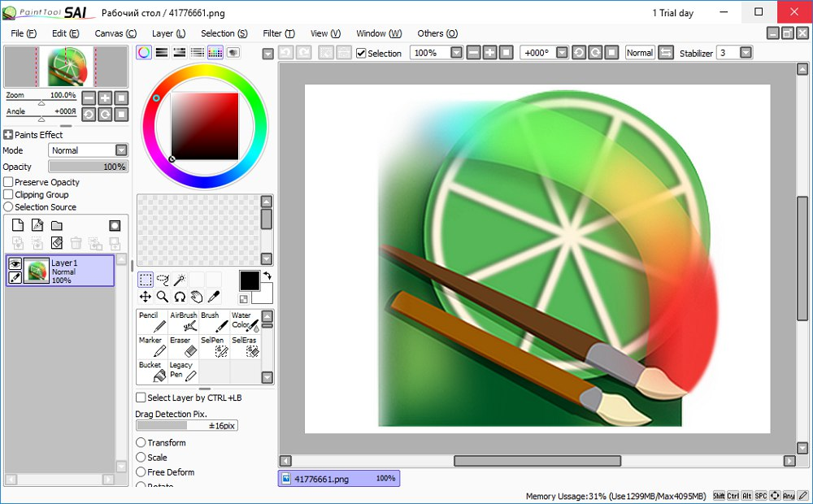
Task: Rotate view counterclockwise in top toolbar
Action: (579, 52)
